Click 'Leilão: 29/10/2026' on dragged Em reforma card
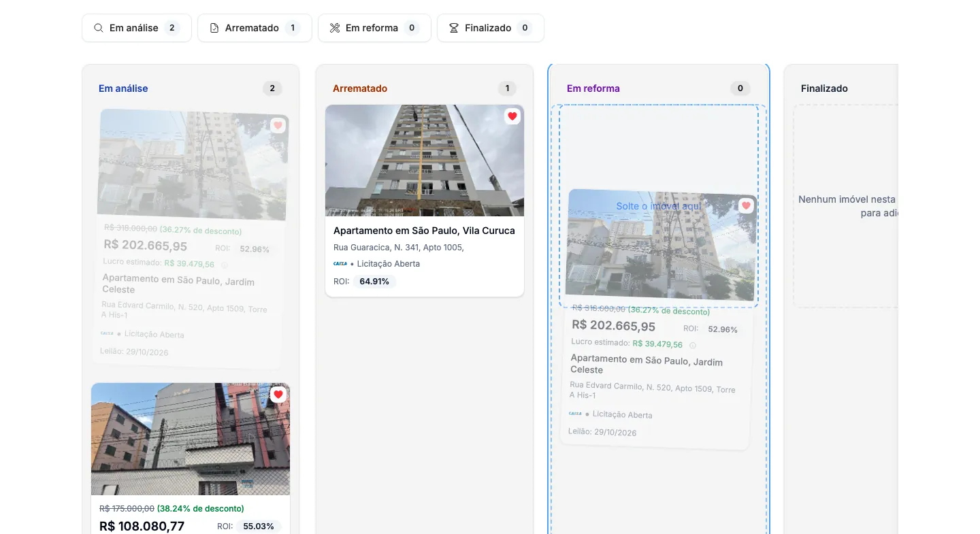 (602, 432)
